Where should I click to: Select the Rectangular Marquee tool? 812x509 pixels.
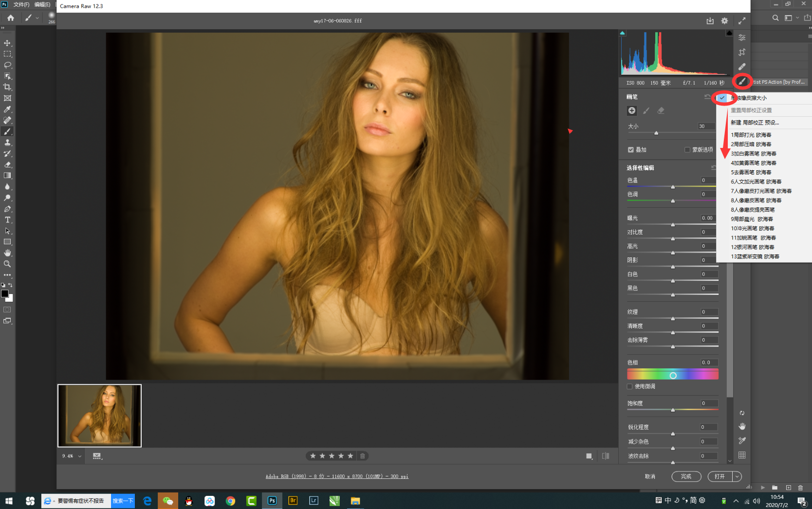7,54
